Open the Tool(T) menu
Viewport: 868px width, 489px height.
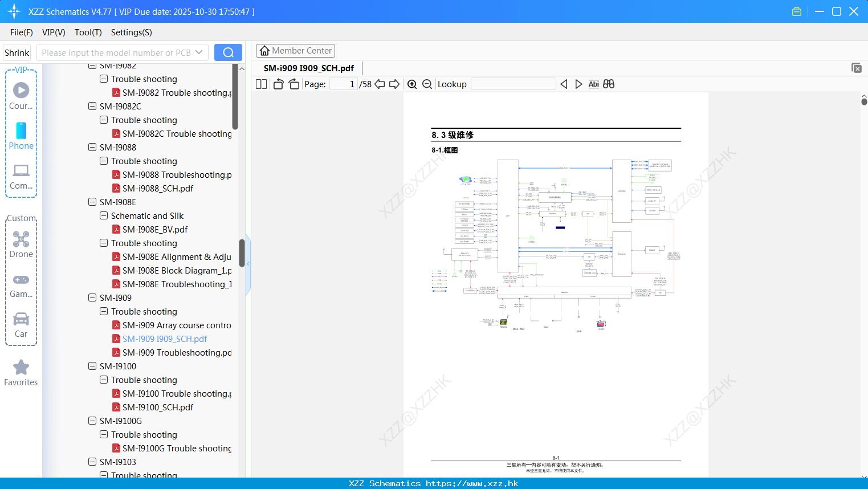coord(88,32)
